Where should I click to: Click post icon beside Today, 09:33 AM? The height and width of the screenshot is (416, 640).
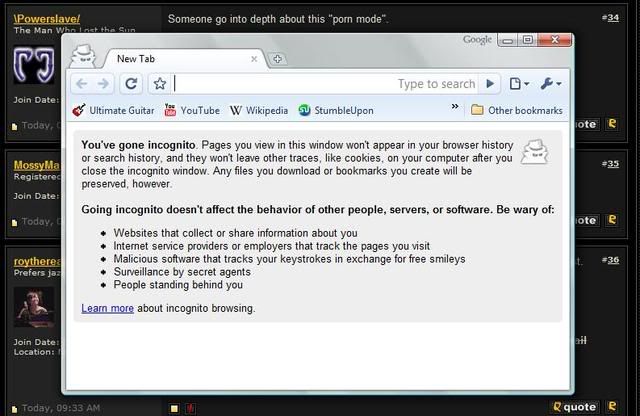[x=15, y=409]
